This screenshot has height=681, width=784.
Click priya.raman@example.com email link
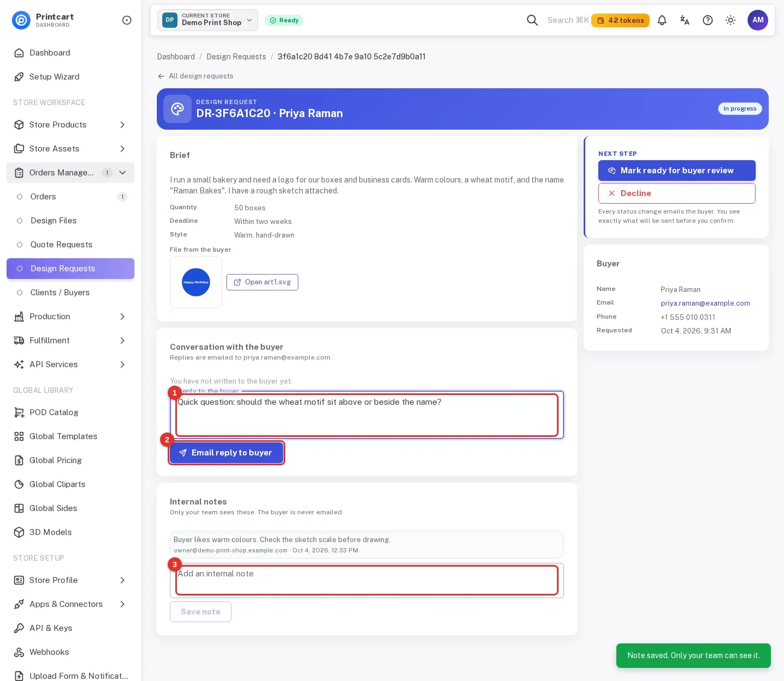coord(706,303)
